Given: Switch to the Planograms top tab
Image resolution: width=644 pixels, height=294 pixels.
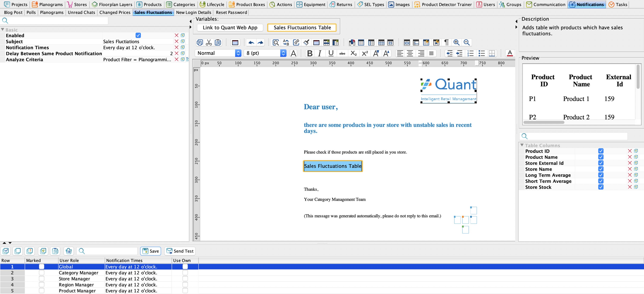Looking at the screenshot, I should point(47,5).
